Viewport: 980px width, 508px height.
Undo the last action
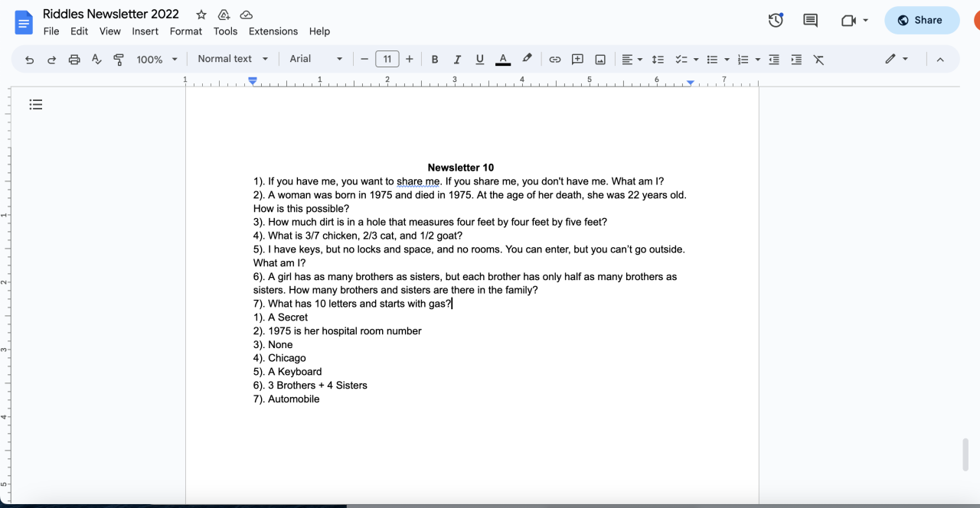point(29,59)
